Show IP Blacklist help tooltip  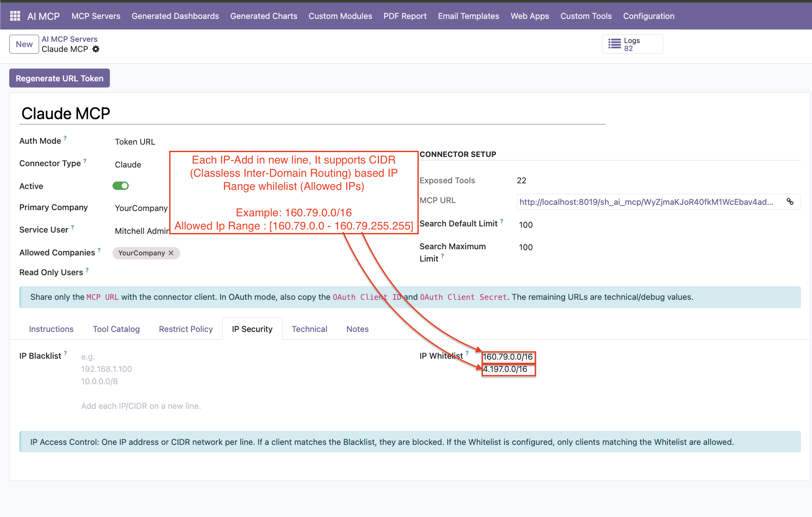click(65, 353)
